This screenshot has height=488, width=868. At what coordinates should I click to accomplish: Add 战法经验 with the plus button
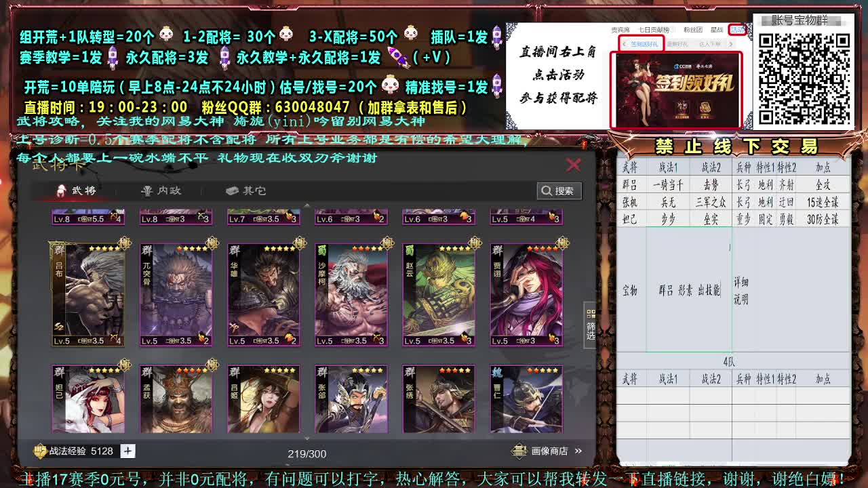tap(127, 451)
